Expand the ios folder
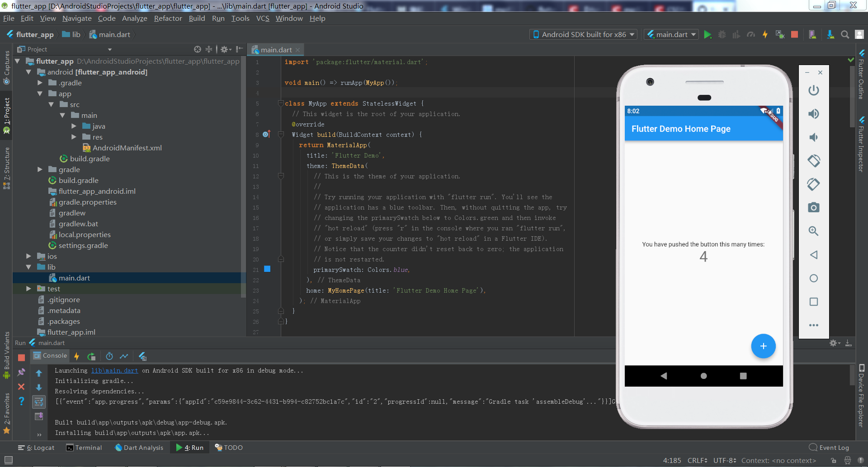The height and width of the screenshot is (467, 868). [x=28, y=256]
